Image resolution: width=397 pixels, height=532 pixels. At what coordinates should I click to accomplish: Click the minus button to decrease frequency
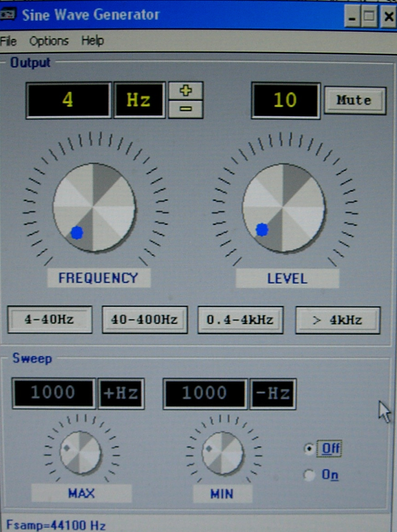(x=185, y=109)
